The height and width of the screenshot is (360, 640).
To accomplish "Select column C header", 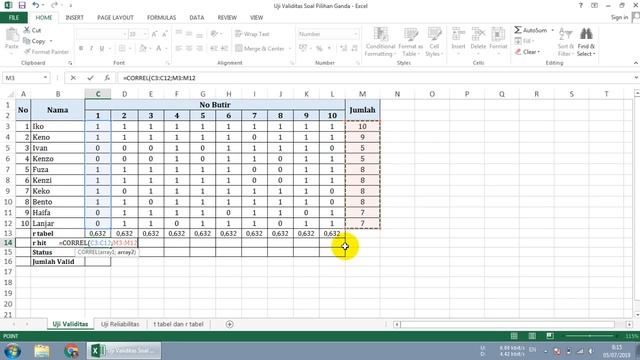I will click(x=98, y=94).
